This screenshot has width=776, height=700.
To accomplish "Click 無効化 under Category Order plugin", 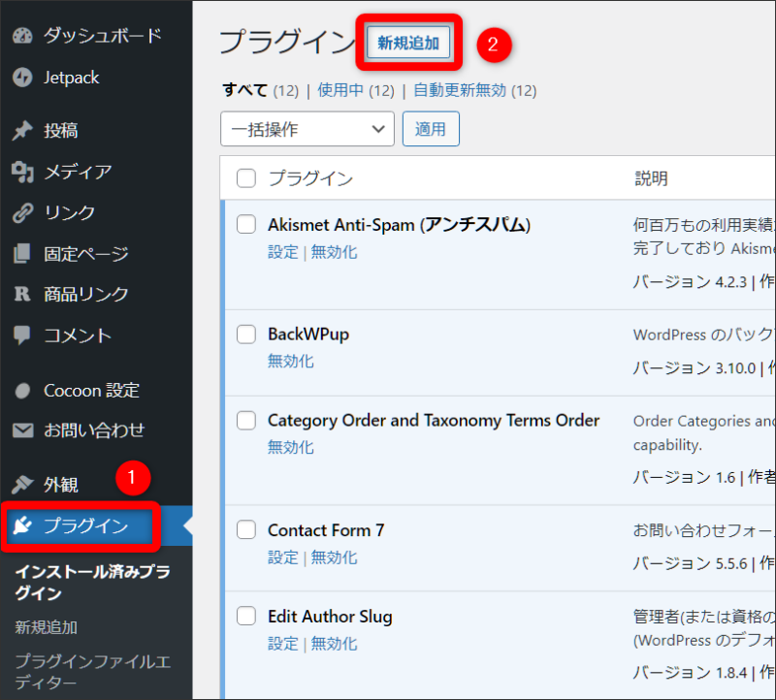I will coord(290,447).
